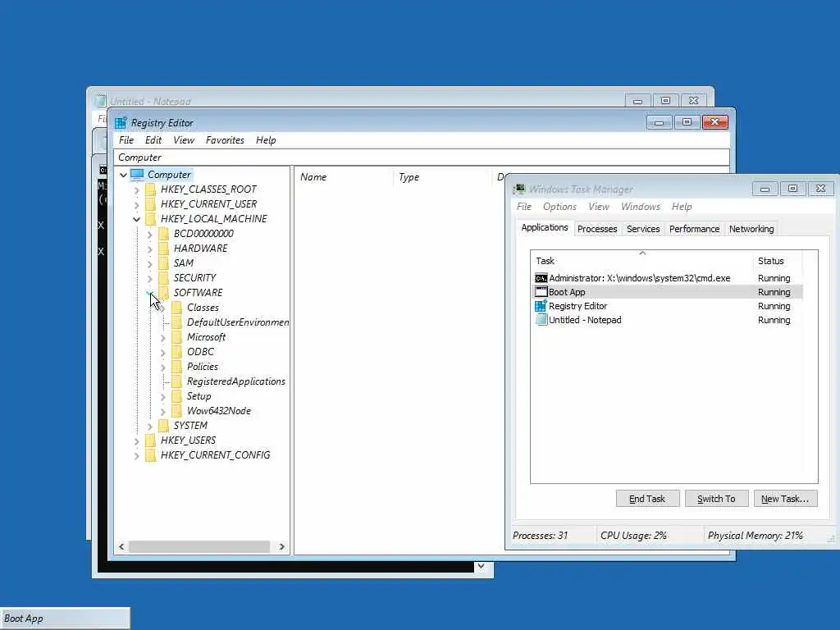Screen dimensions: 840x630
Task: Click the Classes folder icon
Action: pyautogui.click(x=177, y=308)
